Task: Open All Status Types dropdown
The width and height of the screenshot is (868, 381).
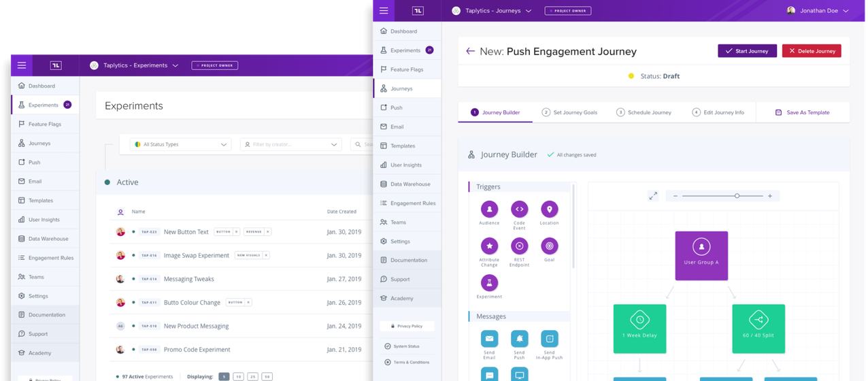Action: [x=181, y=144]
